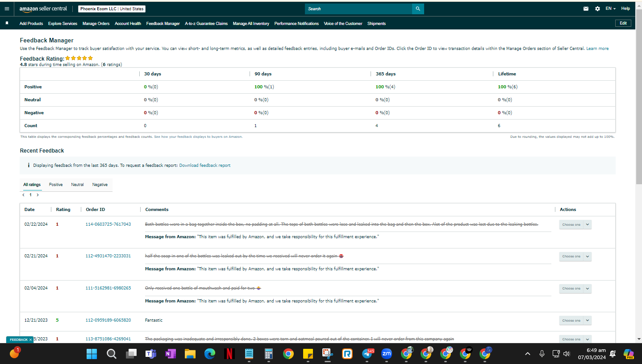
Task: Click into the Search input field
Action: coord(359,8)
